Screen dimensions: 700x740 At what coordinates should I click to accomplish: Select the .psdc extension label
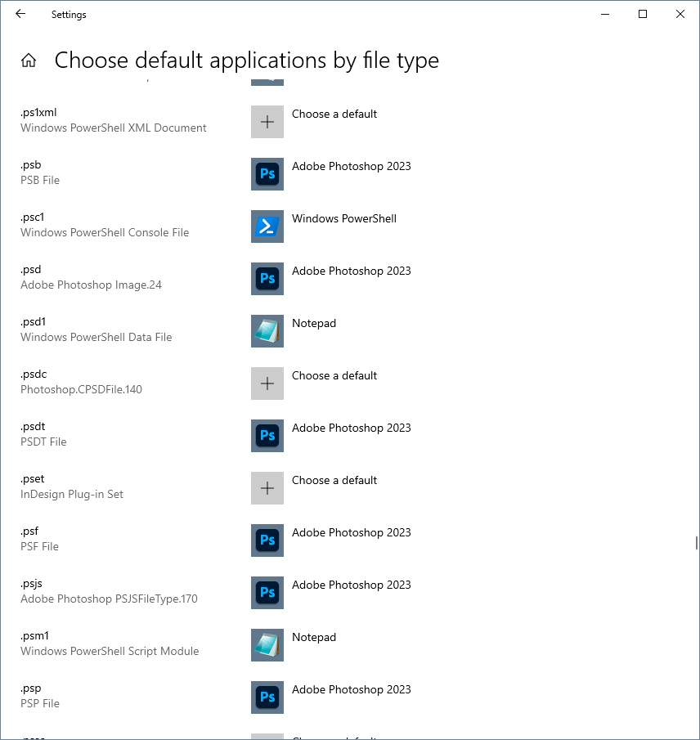[x=34, y=374]
